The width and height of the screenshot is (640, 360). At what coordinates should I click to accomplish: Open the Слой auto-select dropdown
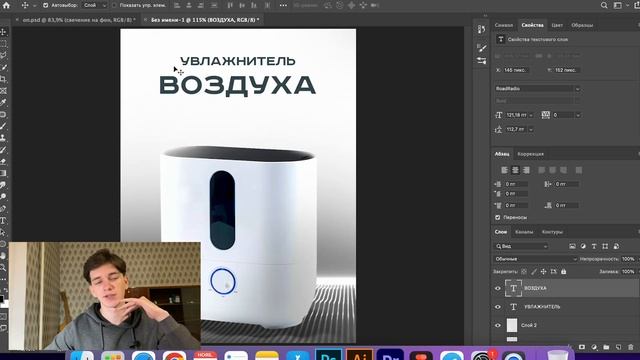click(x=94, y=5)
